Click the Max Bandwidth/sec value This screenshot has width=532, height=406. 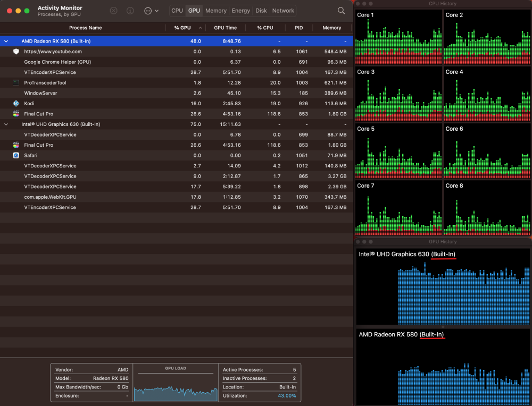click(123, 387)
